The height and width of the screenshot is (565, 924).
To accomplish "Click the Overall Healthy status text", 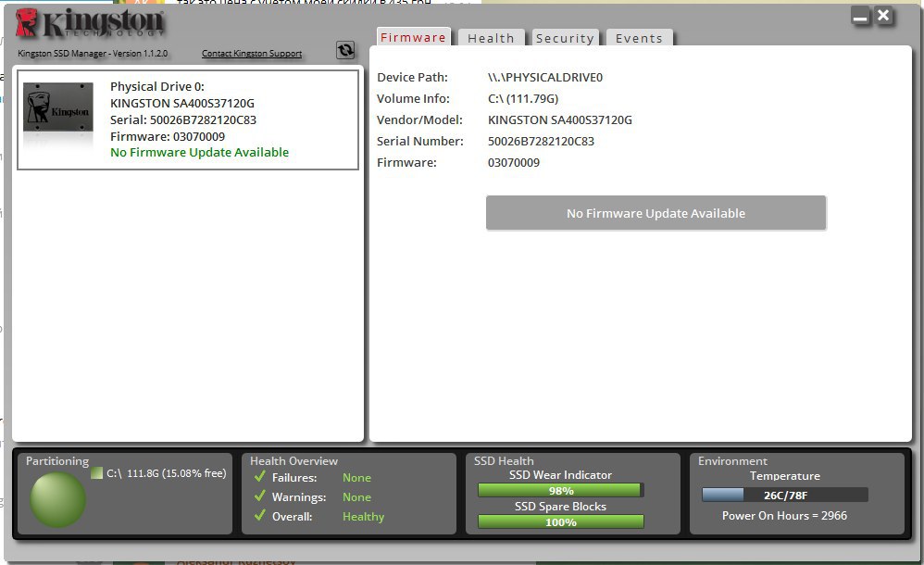I will pos(363,517).
